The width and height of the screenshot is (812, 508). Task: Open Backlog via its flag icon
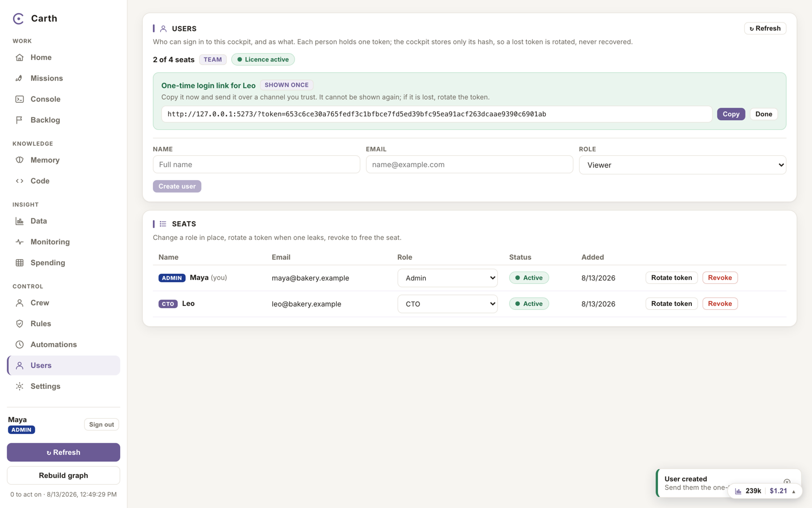[20, 120]
